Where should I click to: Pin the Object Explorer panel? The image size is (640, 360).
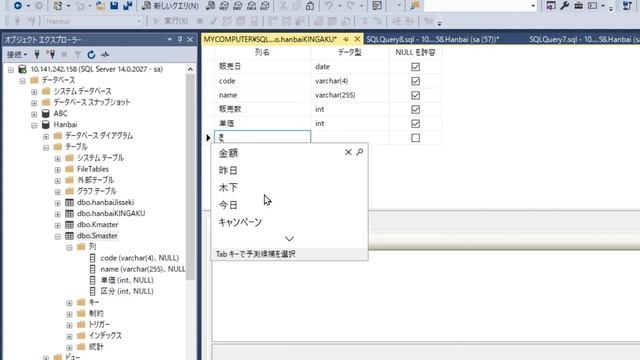[x=180, y=40]
